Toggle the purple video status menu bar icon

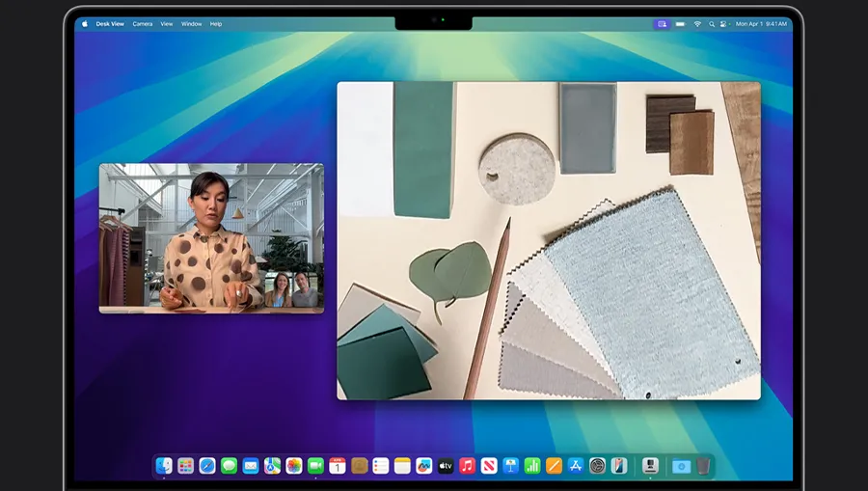click(x=662, y=23)
